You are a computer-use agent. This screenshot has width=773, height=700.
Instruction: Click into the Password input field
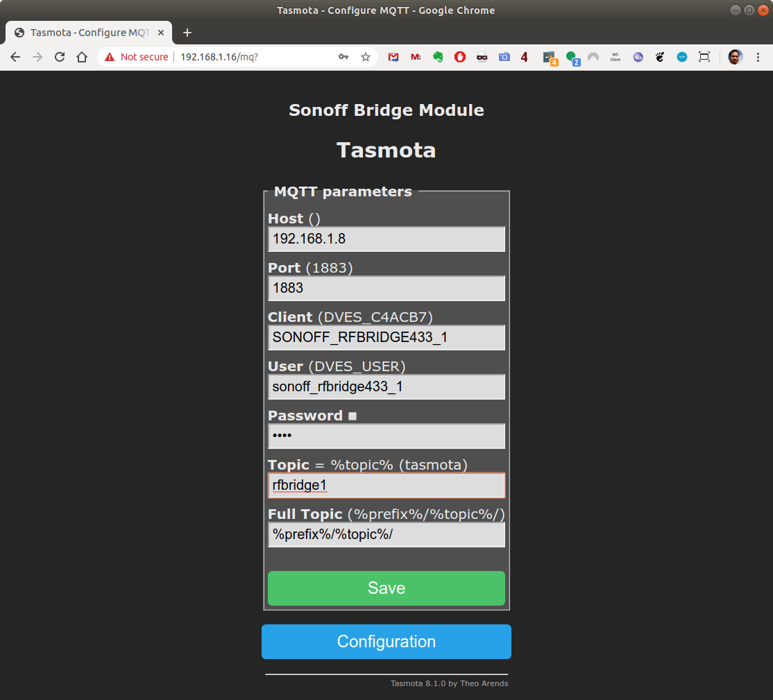(386, 436)
